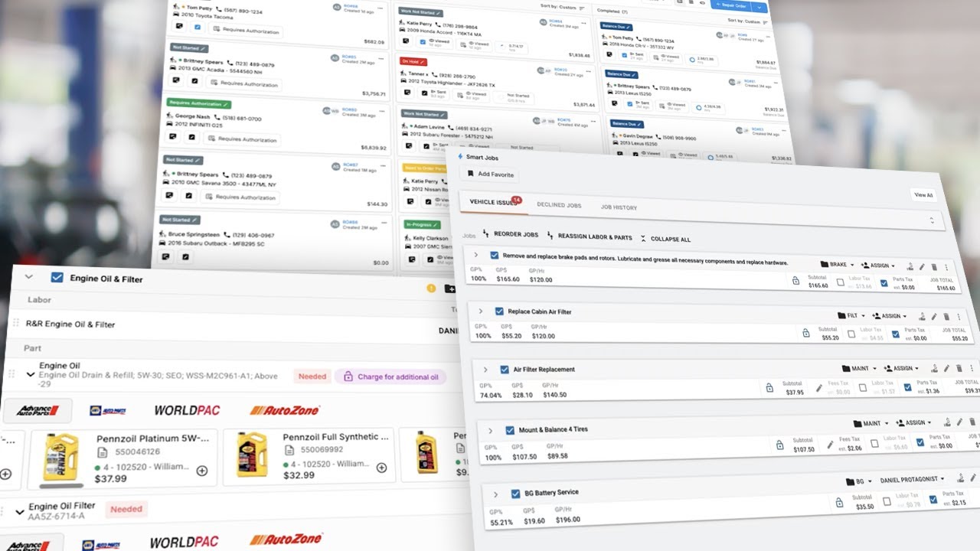Click lock icon beside the $35.50 subtotal

pyautogui.click(x=838, y=501)
